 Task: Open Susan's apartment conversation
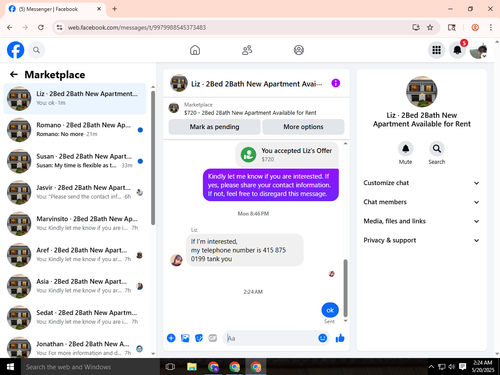[x=75, y=161]
